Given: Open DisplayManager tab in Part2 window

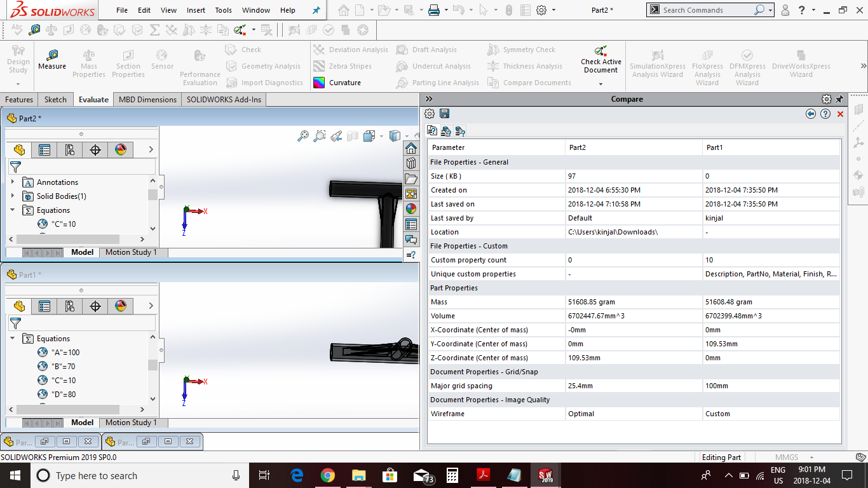Looking at the screenshot, I should (x=121, y=150).
